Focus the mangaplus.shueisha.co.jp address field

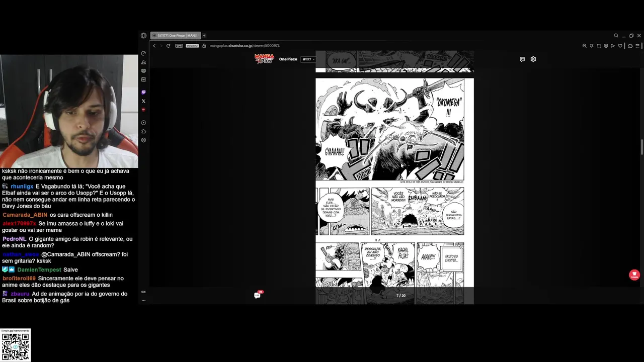245,46
